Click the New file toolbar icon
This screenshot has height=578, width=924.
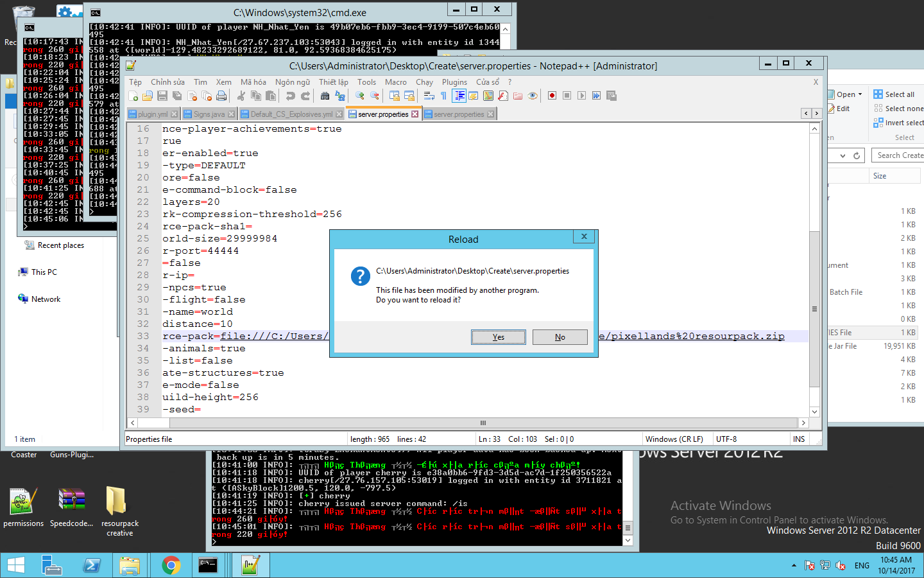(133, 96)
